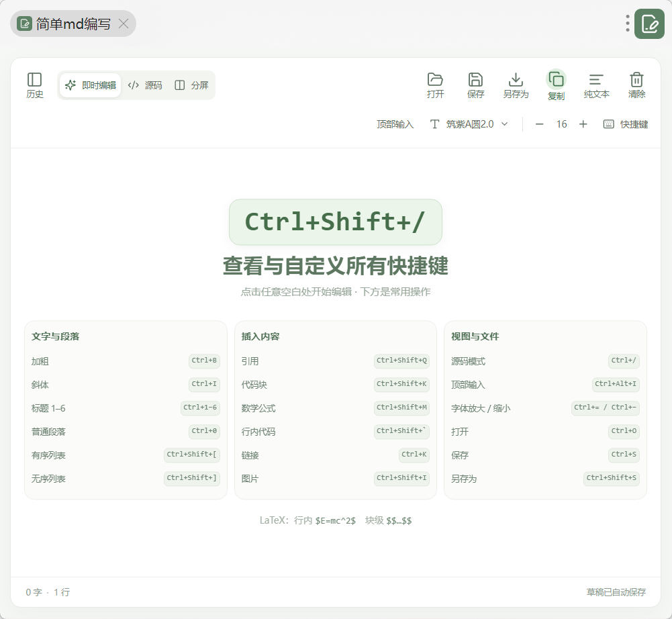Click the 斜体 Ctrl+I shortcut row
672x619 pixels.
(x=126, y=385)
